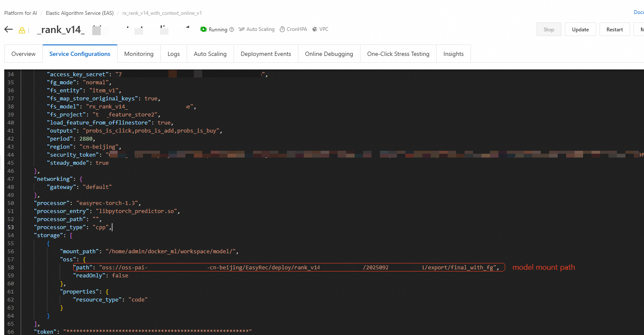Screen dimensions: 644x335
Task: Click the "storage": [ line
Action: [53, 235]
